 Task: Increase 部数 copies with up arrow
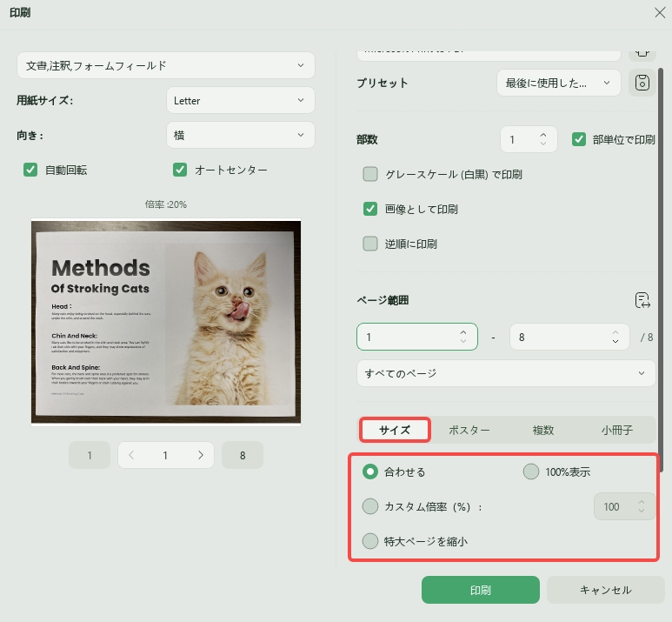pyautogui.click(x=543, y=135)
